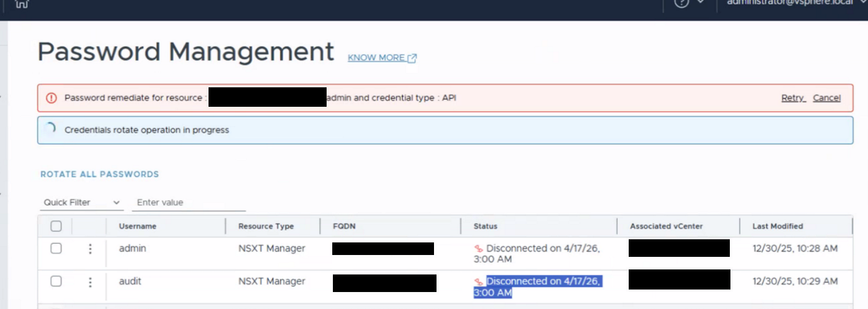The width and height of the screenshot is (868, 309).
Task: Expand the chevron next to the help icon
Action: [x=700, y=2]
